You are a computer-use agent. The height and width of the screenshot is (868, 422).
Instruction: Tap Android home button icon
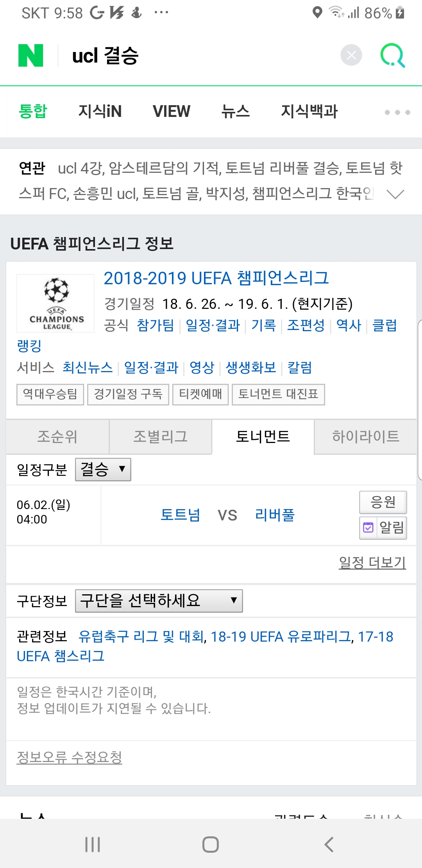coord(211,845)
